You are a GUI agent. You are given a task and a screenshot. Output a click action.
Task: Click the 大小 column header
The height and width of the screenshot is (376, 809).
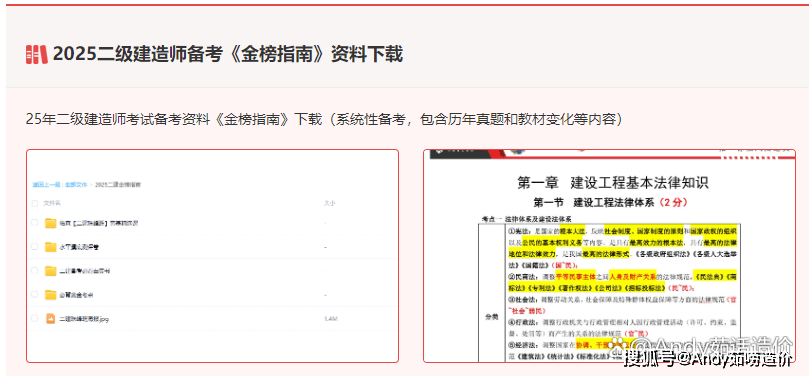(x=330, y=204)
